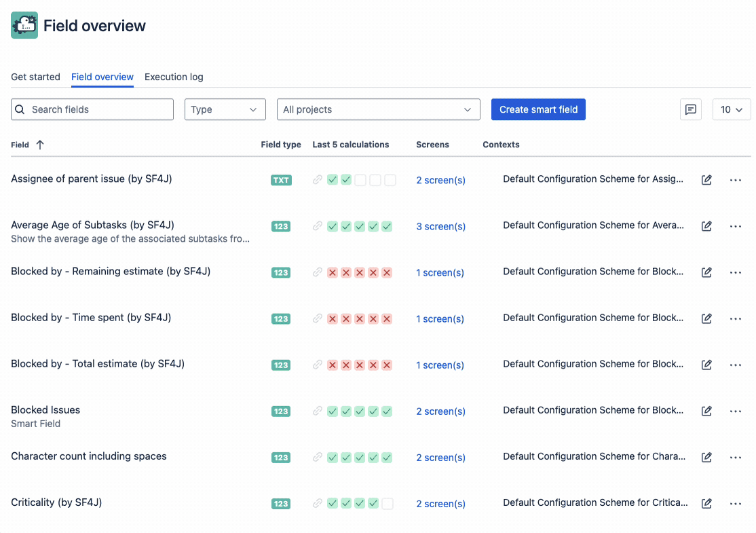Open more actions for Criticality field
Viewport: 756px width, 533px height.
tap(735, 503)
